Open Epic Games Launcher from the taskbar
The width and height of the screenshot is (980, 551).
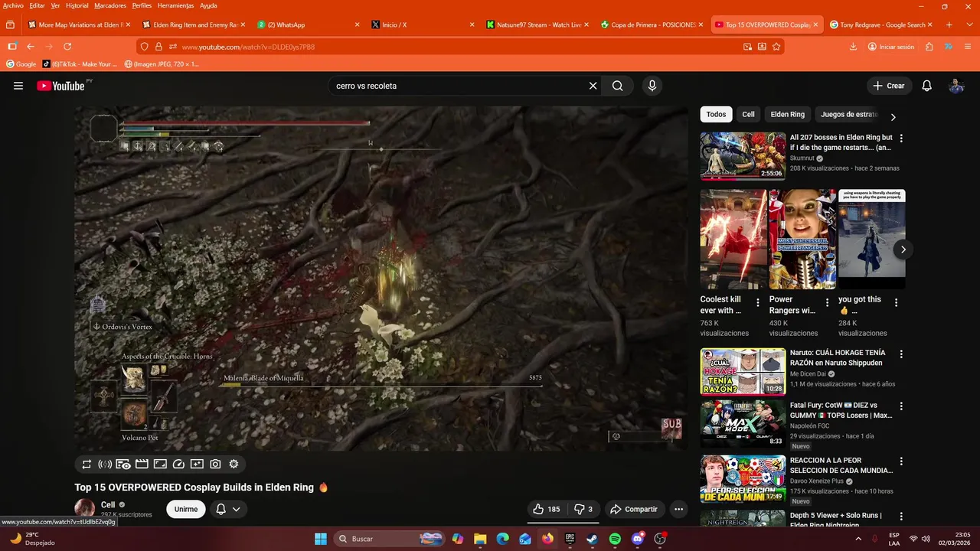click(570, 539)
